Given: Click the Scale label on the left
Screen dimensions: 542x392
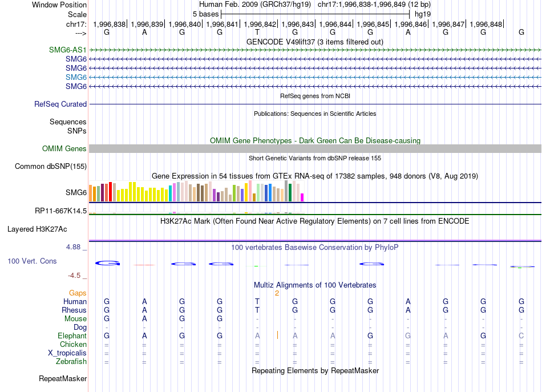Looking at the screenshot, I should [77, 14].
